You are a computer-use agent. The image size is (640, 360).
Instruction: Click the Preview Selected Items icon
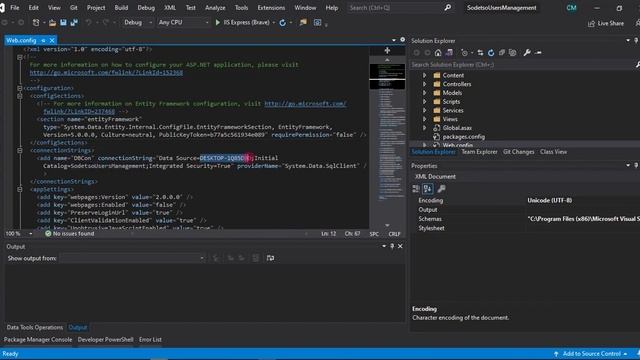point(538,53)
